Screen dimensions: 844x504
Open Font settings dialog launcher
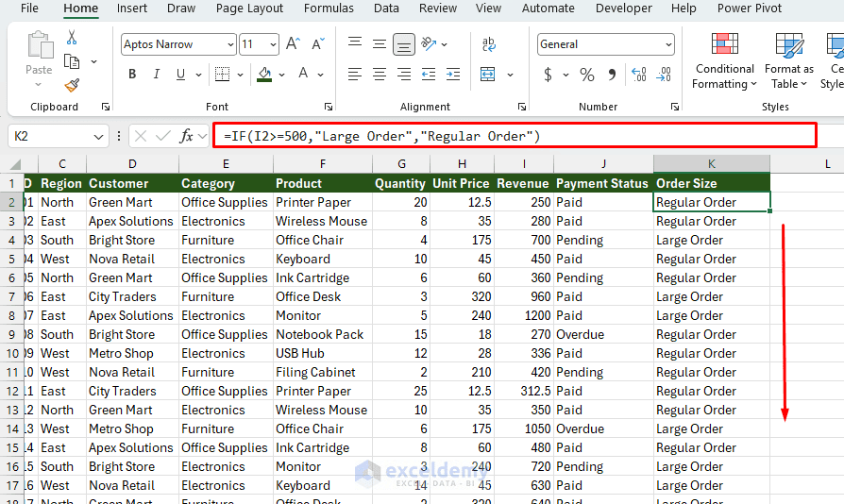pyautogui.click(x=329, y=107)
